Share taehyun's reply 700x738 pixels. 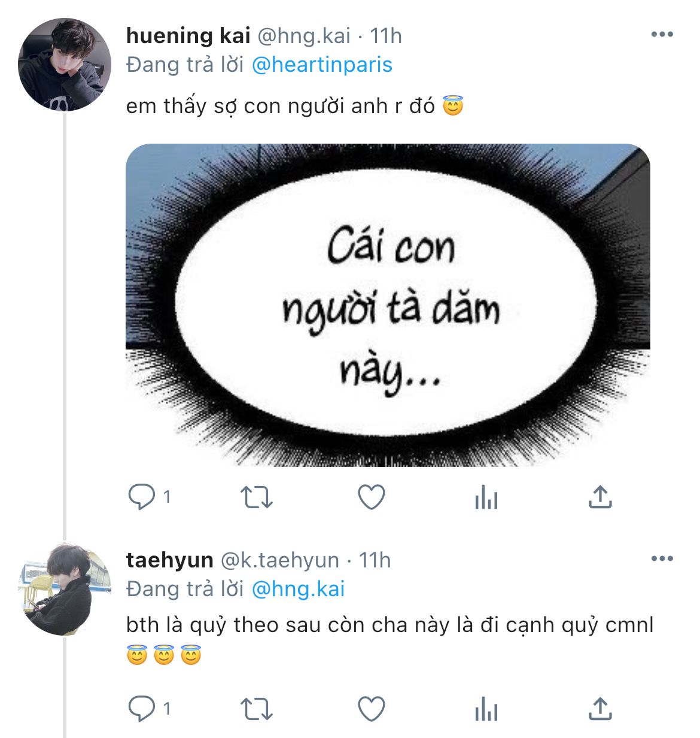click(600, 709)
